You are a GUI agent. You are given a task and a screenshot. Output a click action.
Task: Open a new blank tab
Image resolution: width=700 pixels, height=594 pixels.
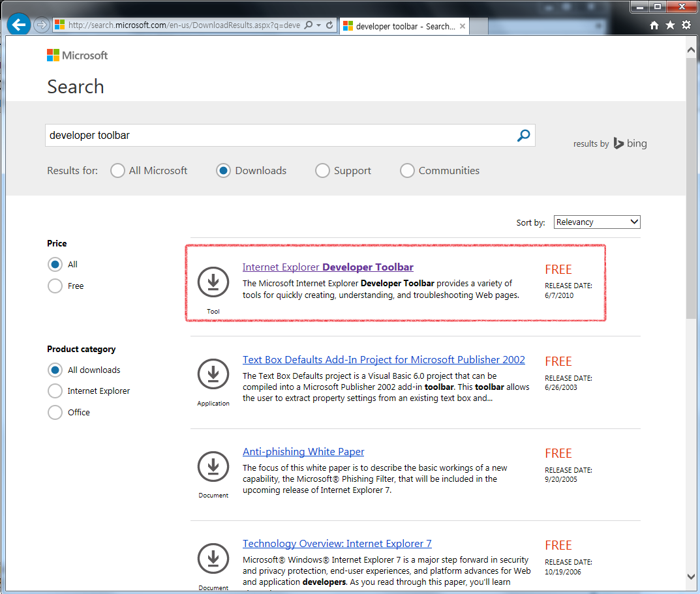coord(479,26)
